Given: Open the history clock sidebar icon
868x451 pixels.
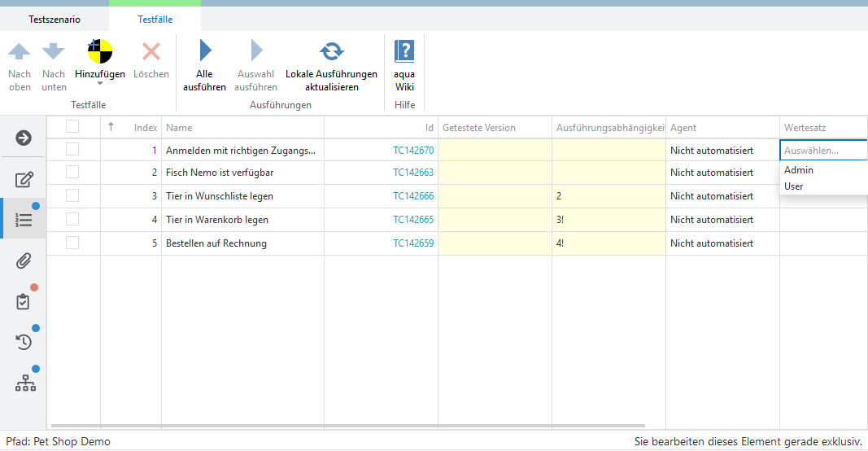Looking at the screenshot, I should pyautogui.click(x=24, y=343).
